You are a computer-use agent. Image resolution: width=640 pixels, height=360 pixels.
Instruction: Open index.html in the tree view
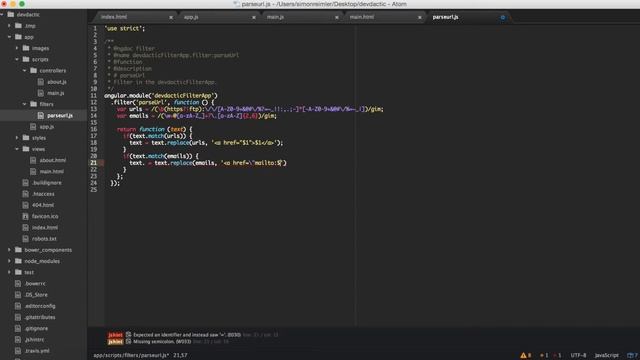tap(45, 227)
